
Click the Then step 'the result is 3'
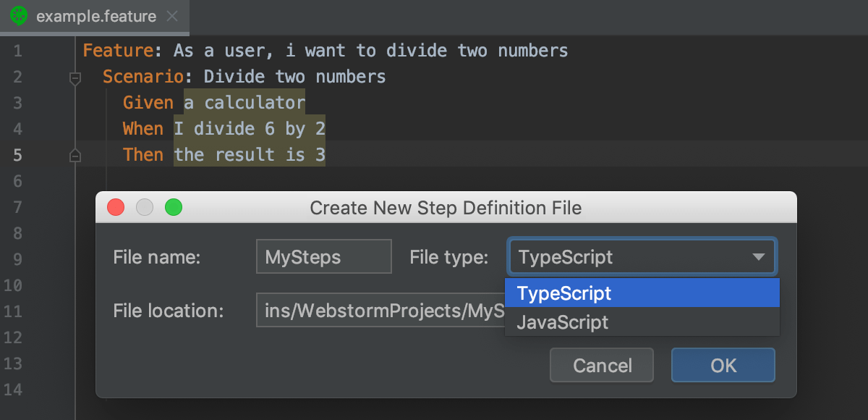250,154
